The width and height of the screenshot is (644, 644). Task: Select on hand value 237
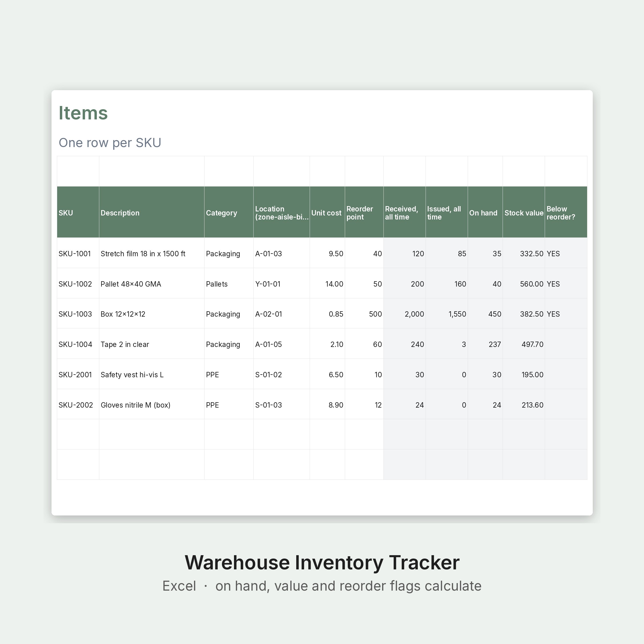485,344
